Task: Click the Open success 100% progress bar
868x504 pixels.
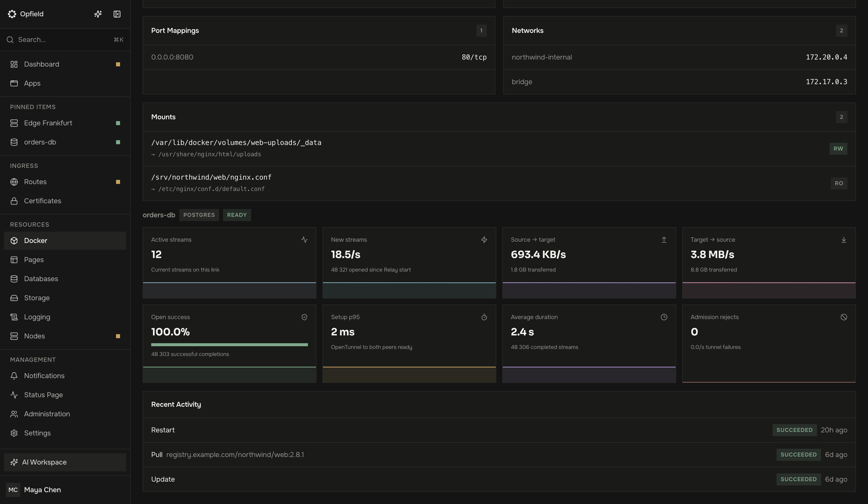Action: click(229, 345)
